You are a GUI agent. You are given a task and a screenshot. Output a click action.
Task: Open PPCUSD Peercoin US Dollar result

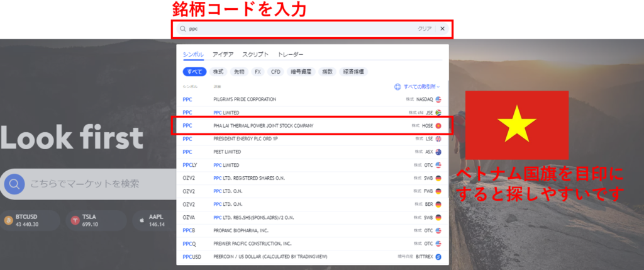312,257
